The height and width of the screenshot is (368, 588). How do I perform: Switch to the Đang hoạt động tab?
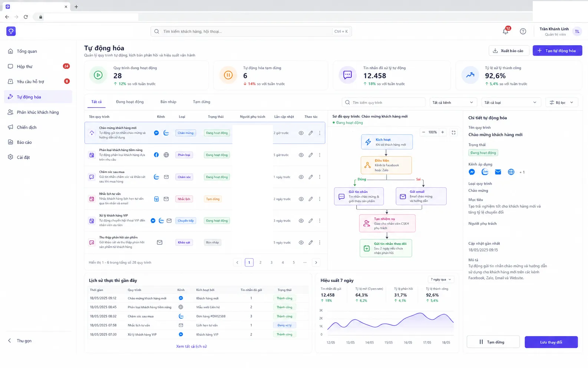pos(130,102)
